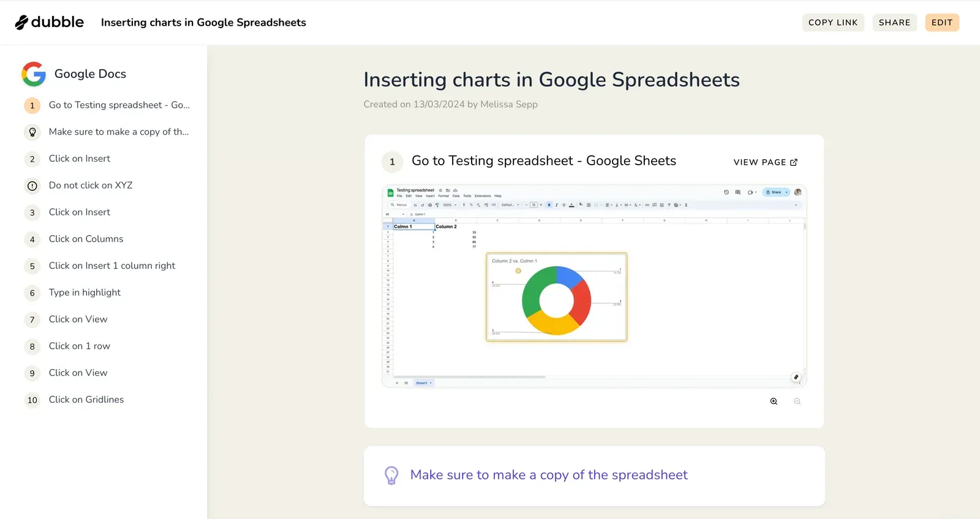The width and height of the screenshot is (980, 519).
Task: Click the donut chart in the screenshot
Action: point(556,300)
